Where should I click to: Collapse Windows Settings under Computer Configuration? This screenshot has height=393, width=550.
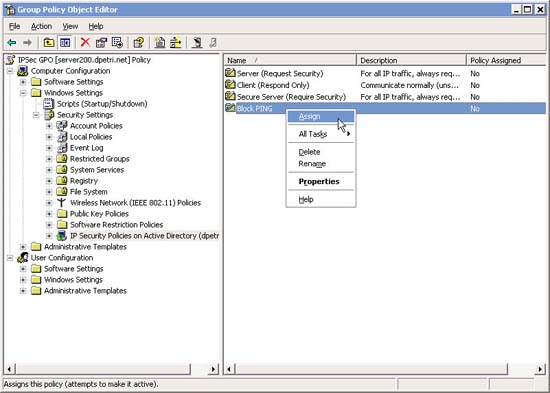(x=23, y=93)
